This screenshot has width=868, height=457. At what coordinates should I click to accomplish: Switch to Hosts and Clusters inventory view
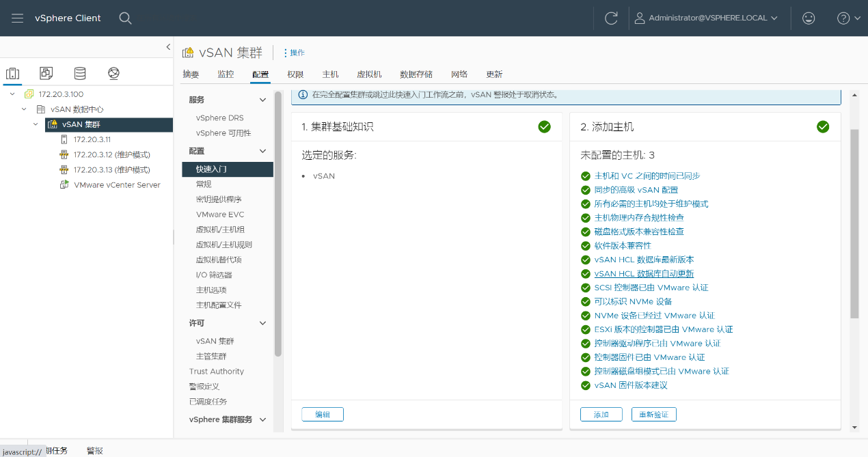coord(12,73)
